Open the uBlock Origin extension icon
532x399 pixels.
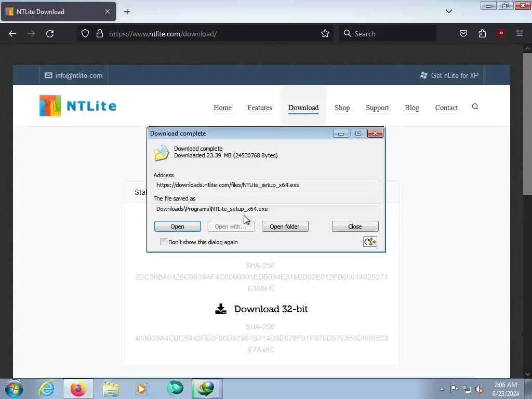point(501,33)
